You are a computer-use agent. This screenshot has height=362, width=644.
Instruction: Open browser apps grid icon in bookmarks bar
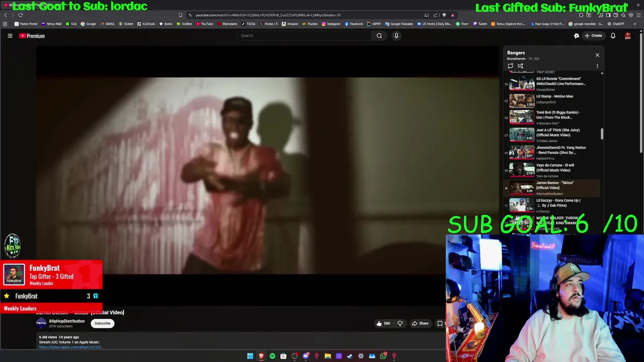5,24
